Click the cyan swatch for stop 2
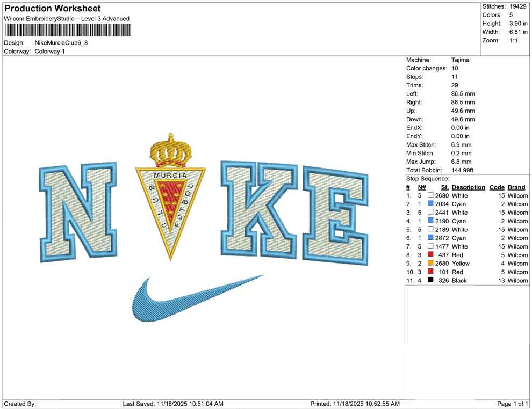This screenshot has height=409, width=532. point(429,204)
